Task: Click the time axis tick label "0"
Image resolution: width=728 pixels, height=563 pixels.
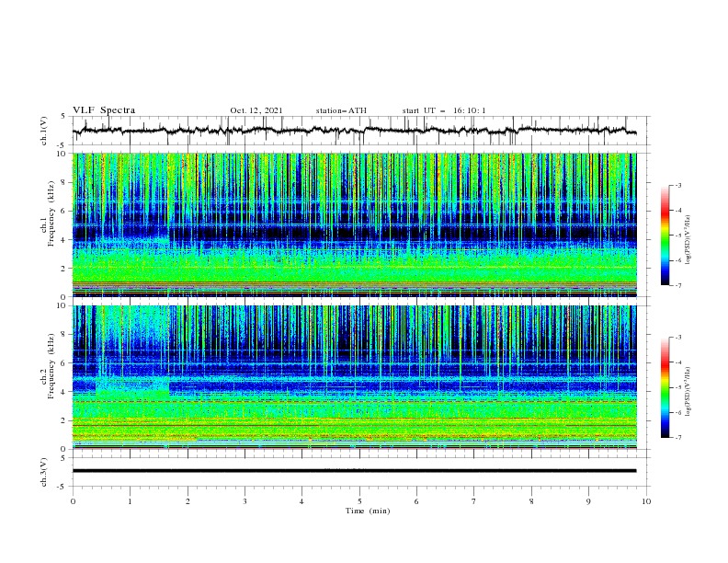Action: pyautogui.click(x=73, y=501)
